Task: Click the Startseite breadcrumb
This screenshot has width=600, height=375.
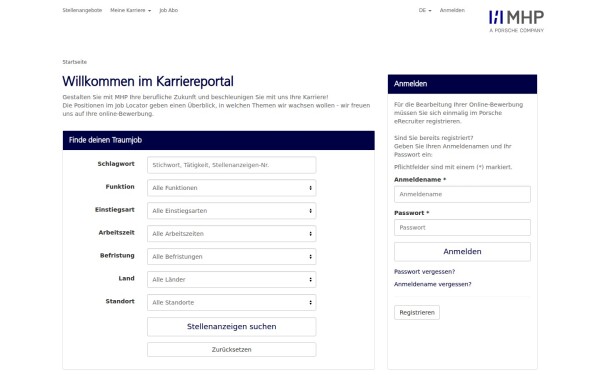Action: click(75, 62)
